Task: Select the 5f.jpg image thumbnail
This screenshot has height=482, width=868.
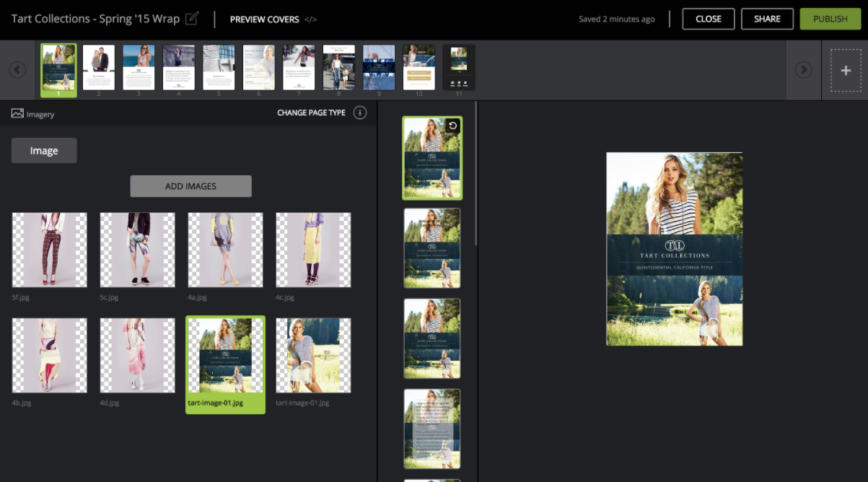Action: point(50,250)
